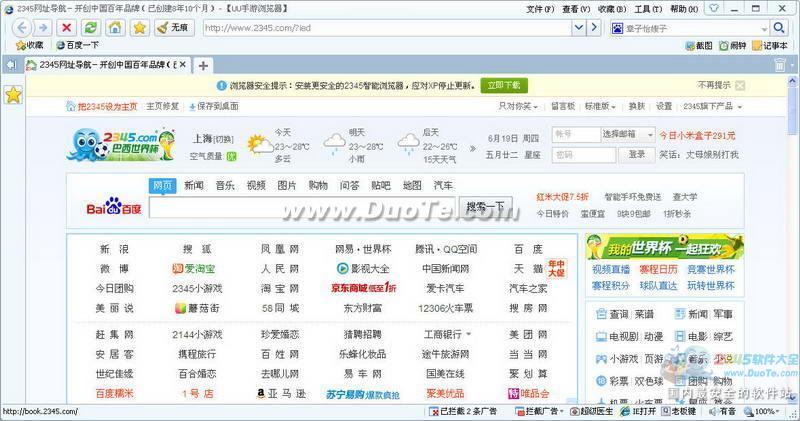The width and height of the screenshot is (800, 421).
Task: Expand the 工商银行 dropdown arrow
Action: coord(468,334)
